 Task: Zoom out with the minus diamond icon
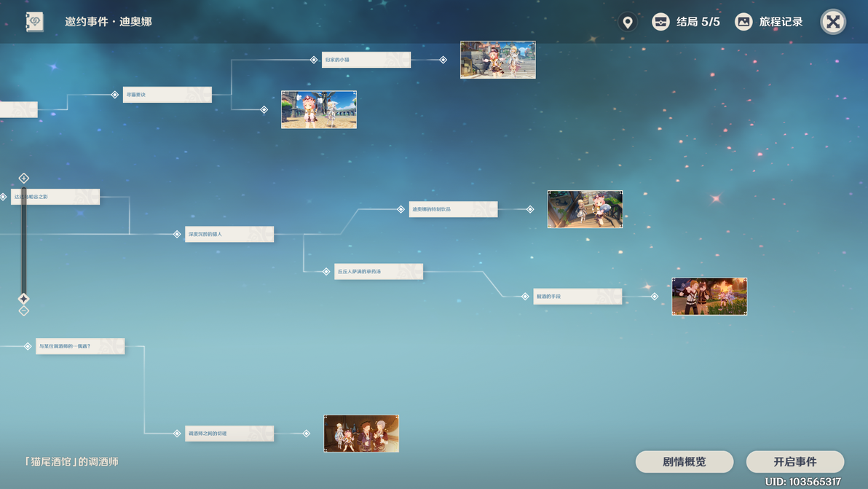pyautogui.click(x=24, y=310)
